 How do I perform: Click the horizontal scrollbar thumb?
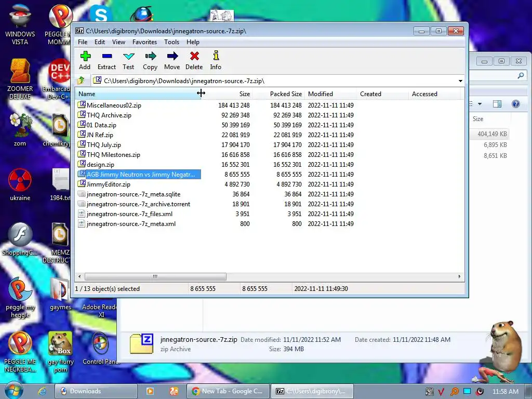[155, 276]
